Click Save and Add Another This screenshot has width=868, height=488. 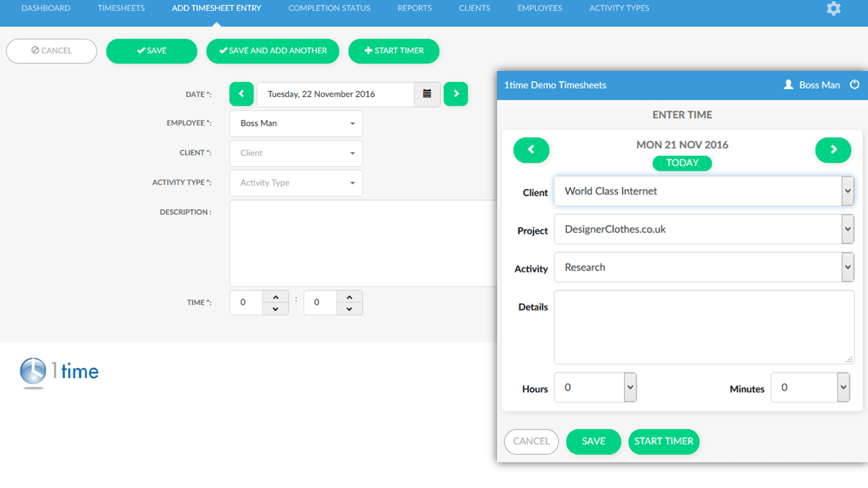pos(273,51)
